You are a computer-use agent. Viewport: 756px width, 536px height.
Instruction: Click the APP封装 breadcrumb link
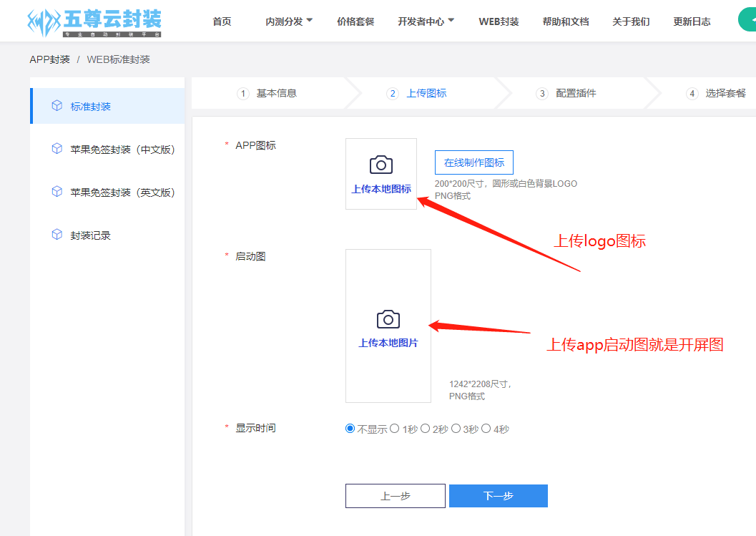pyautogui.click(x=49, y=59)
